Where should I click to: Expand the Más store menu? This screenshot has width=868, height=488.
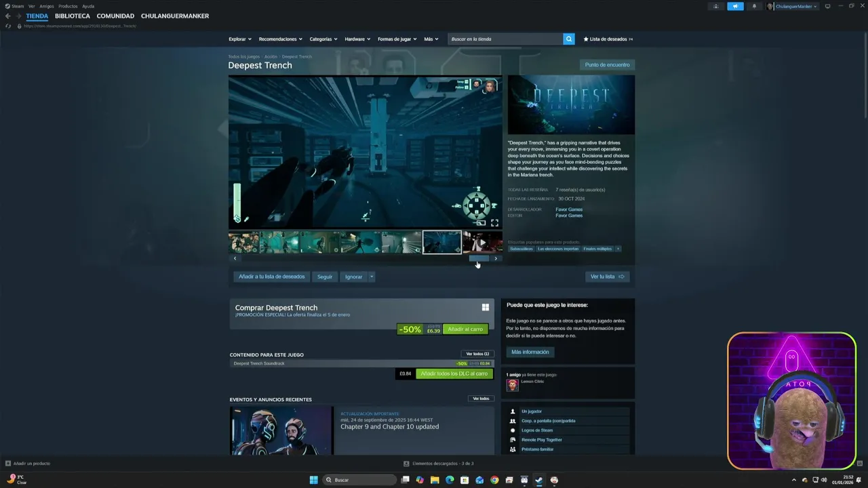(x=431, y=39)
